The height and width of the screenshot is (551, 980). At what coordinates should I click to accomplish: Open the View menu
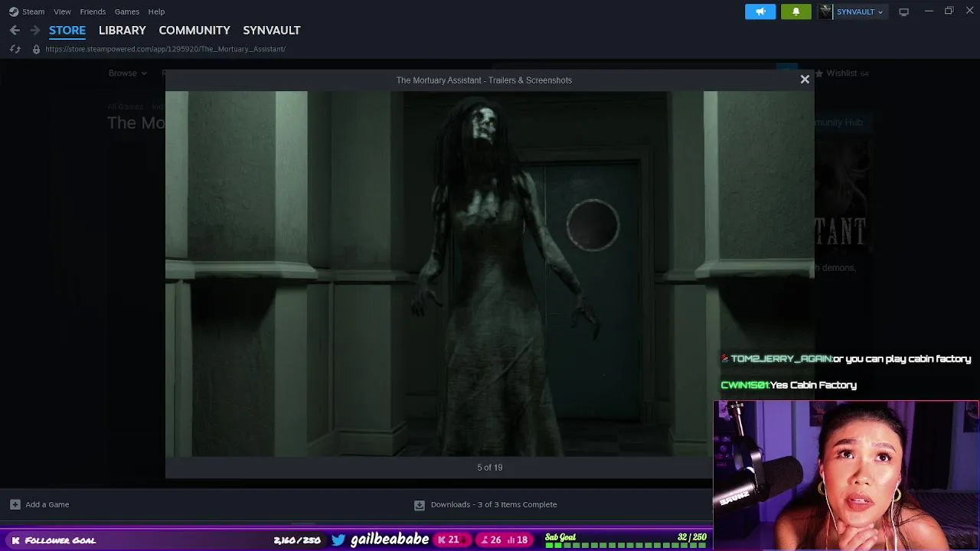[62, 11]
